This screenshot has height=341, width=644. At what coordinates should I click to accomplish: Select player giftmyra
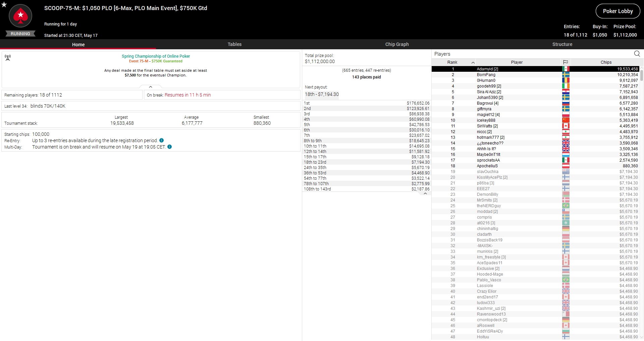click(x=535, y=109)
